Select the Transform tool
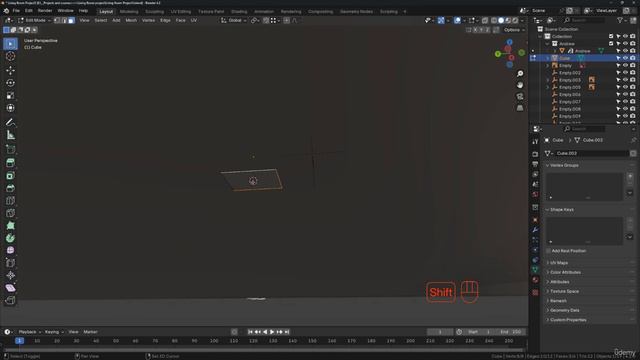 coord(10,108)
